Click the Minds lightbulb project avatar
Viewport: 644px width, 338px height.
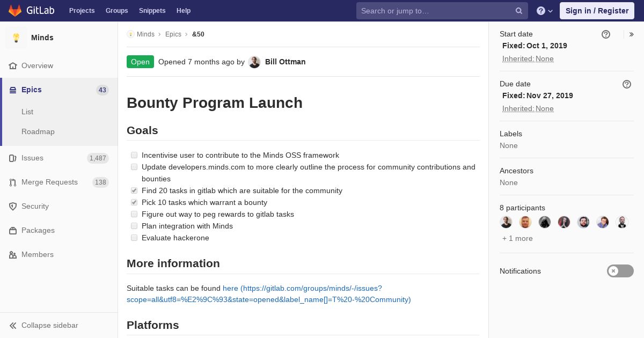point(16,38)
